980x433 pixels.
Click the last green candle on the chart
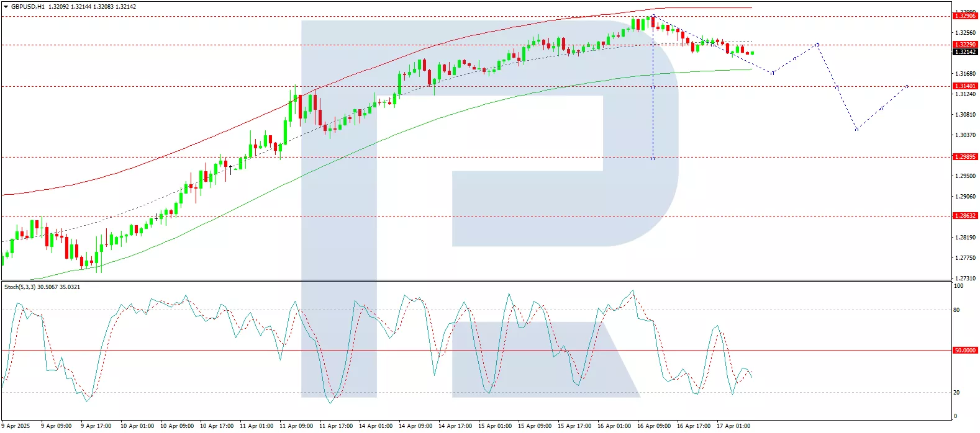coord(753,53)
